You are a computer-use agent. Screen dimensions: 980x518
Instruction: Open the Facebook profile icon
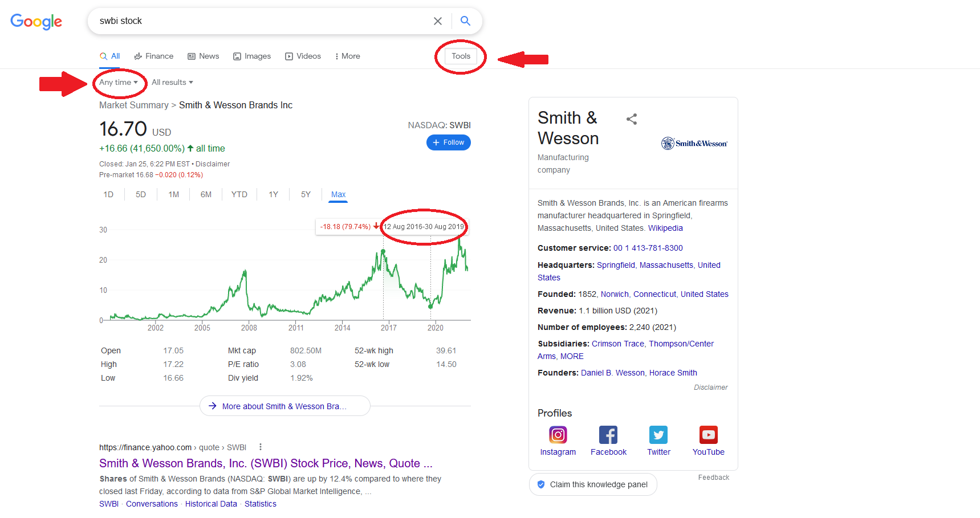coord(608,435)
